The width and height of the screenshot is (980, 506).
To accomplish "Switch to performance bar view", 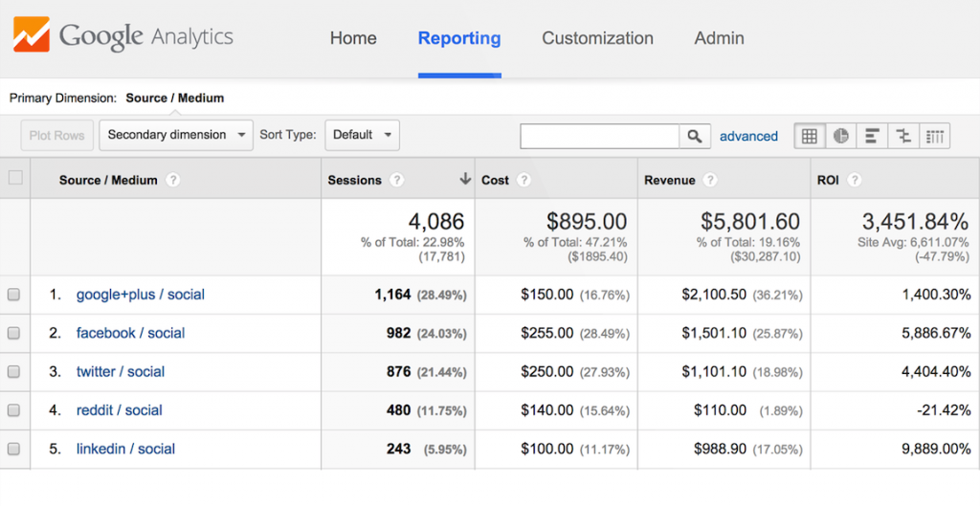I will point(872,136).
